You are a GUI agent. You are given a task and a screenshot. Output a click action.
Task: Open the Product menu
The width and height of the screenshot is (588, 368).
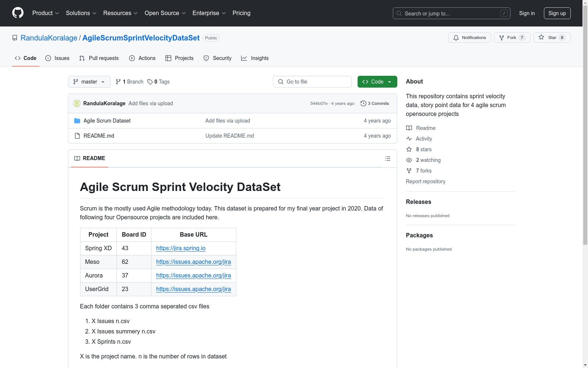(x=46, y=13)
